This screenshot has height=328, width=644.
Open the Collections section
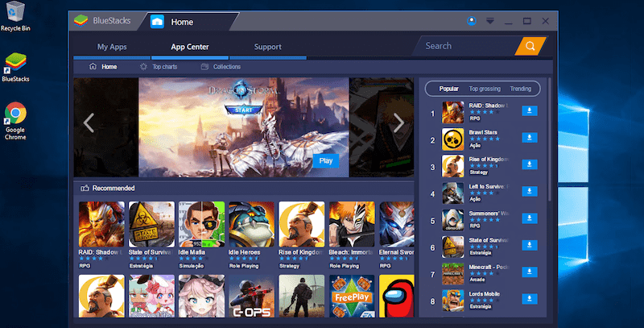[221, 67]
